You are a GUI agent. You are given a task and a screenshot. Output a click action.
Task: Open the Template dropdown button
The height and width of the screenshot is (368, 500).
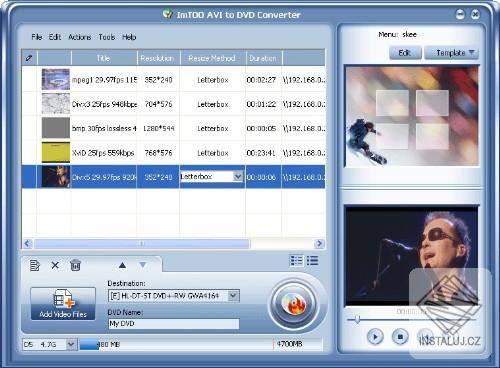pyautogui.click(x=451, y=53)
